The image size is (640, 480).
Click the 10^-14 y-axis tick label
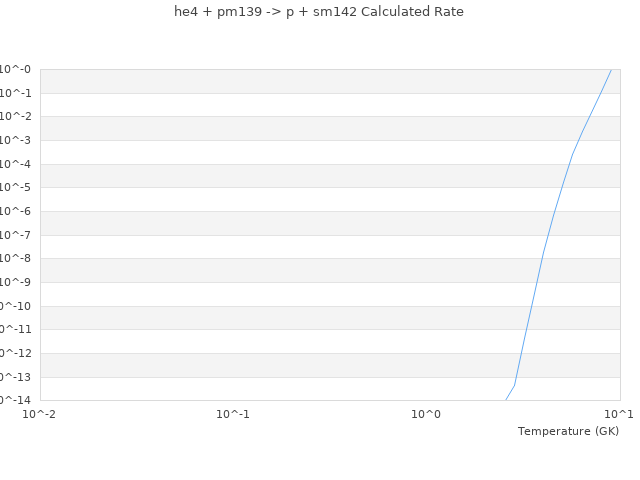[14, 400]
